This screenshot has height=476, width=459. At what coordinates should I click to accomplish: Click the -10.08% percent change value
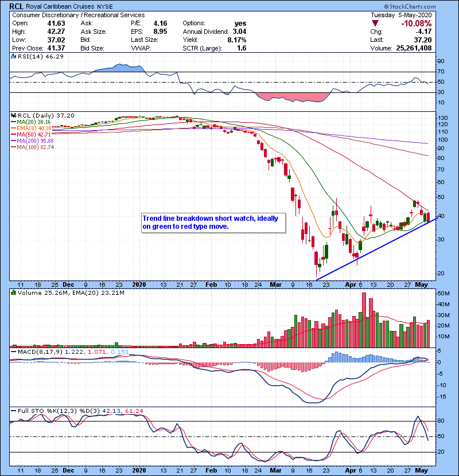pyautogui.click(x=416, y=24)
